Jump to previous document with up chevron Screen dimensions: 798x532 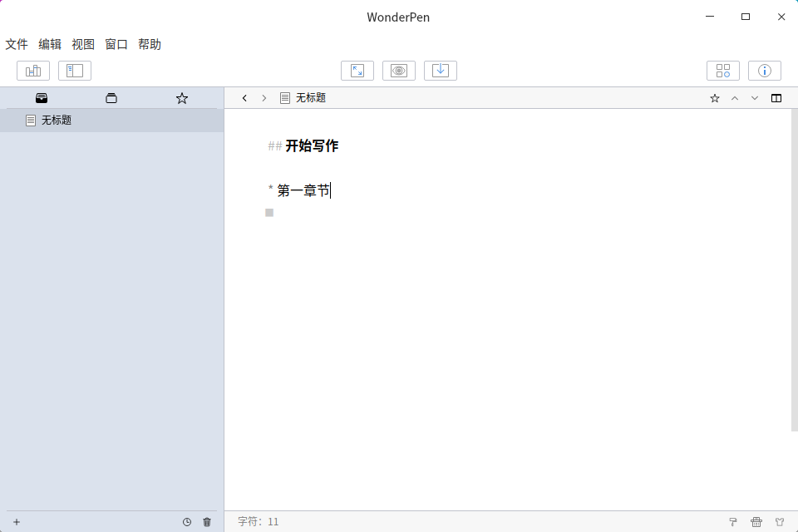coord(735,98)
